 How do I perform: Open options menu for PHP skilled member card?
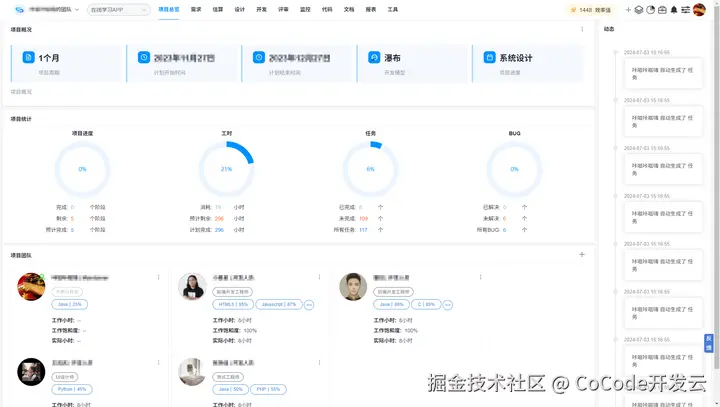tap(319, 362)
